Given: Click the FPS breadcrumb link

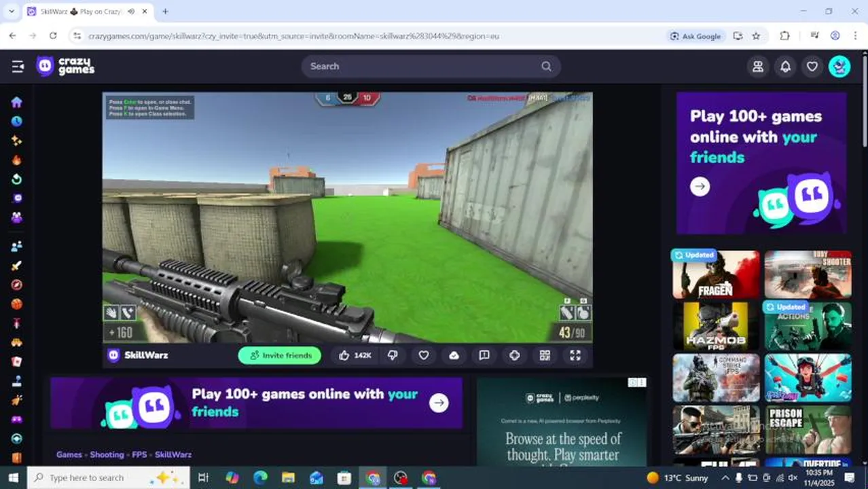Looking at the screenshot, I should (139, 454).
